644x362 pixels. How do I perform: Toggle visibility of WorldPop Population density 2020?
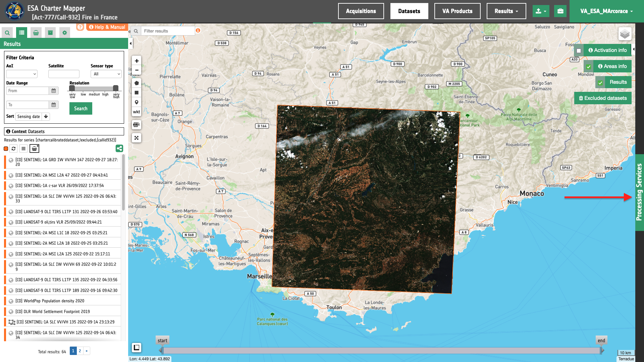tap(11, 301)
